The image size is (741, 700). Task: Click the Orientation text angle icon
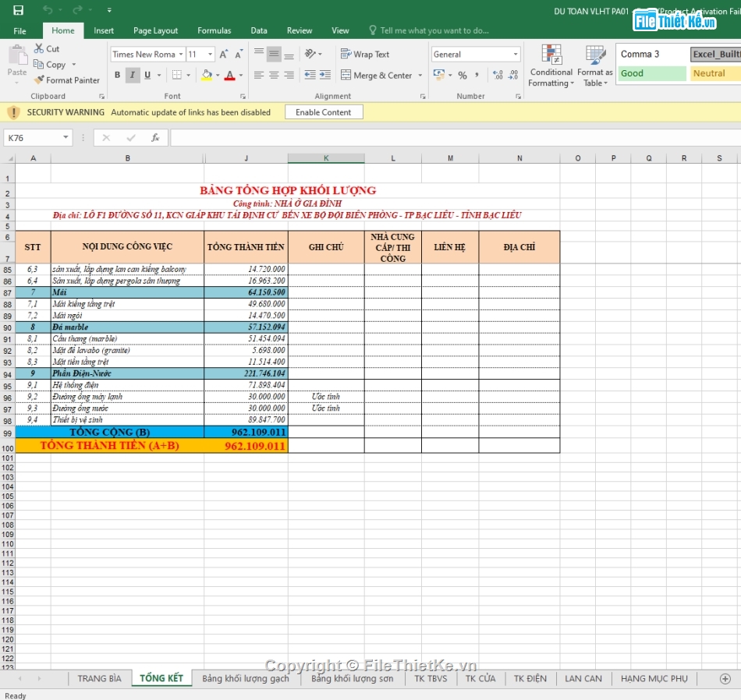310,54
